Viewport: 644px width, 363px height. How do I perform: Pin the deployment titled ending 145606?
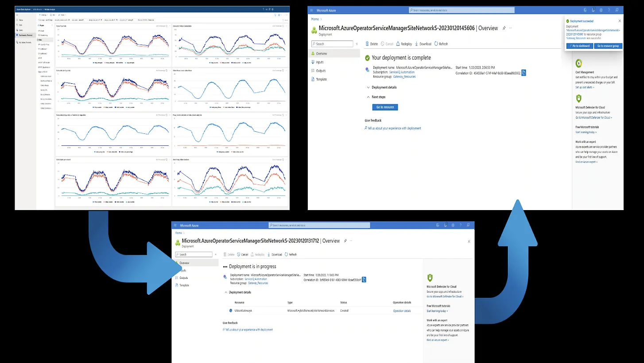504,28
